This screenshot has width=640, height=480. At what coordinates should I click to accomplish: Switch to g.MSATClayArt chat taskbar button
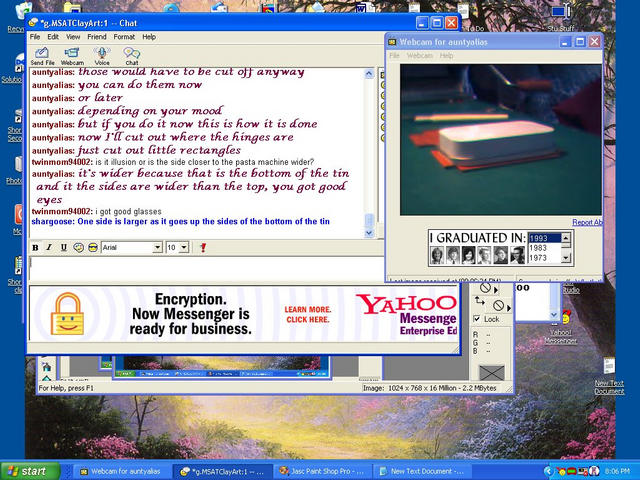pos(223,471)
